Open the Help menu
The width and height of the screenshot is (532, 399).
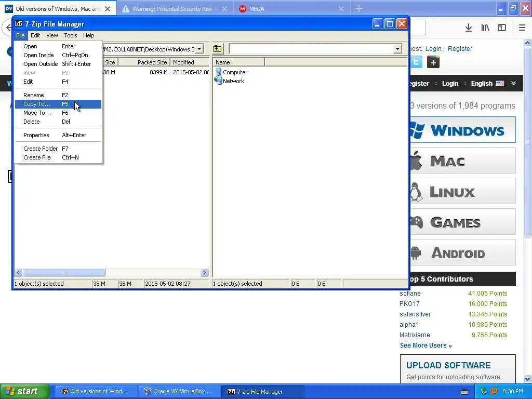point(88,35)
